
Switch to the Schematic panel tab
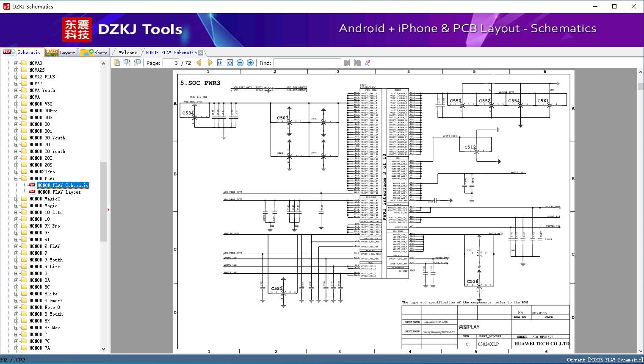click(22, 52)
